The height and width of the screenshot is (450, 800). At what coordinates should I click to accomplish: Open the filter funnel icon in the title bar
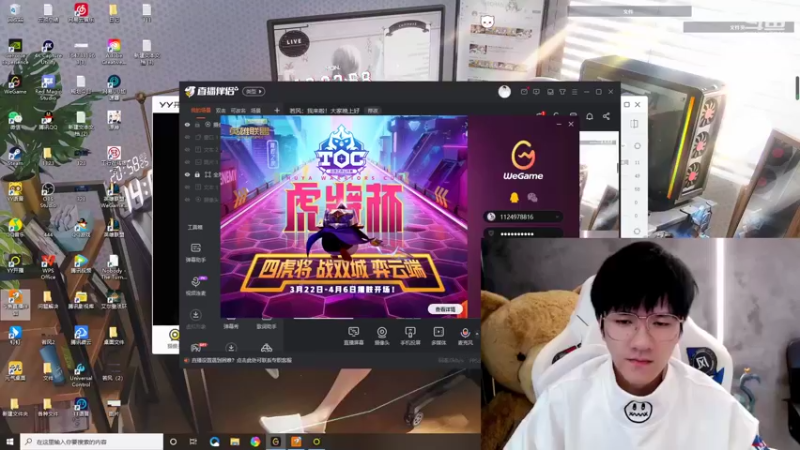tap(562, 92)
